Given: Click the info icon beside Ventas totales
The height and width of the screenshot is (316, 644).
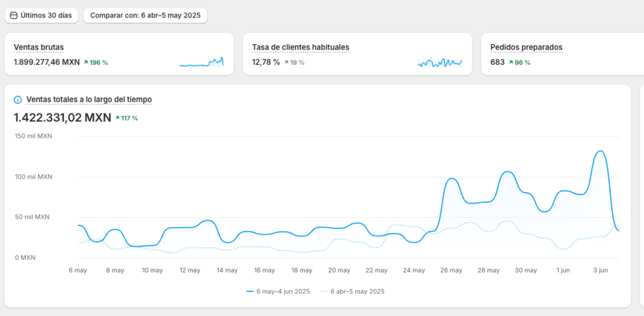Looking at the screenshot, I should [18, 99].
